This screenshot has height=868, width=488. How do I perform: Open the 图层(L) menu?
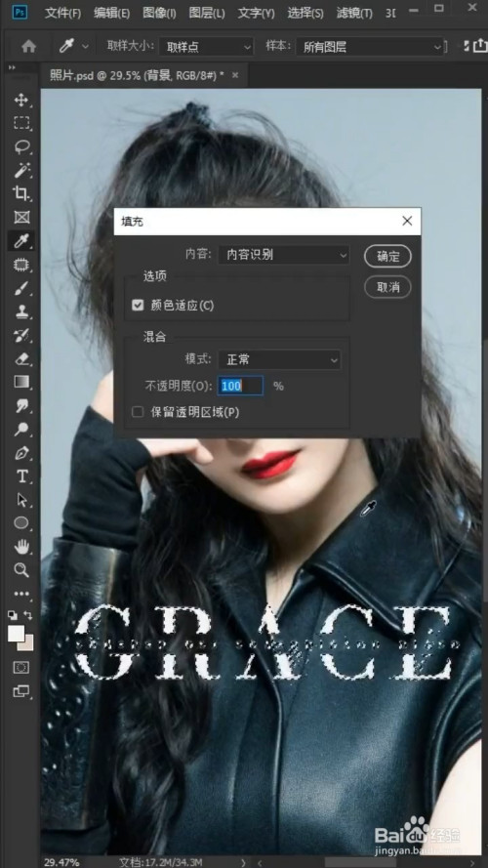click(207, 13)
